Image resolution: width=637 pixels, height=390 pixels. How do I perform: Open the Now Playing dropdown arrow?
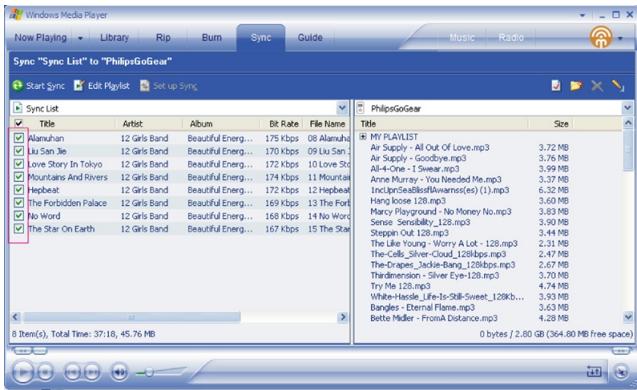(x=80, y=38)
